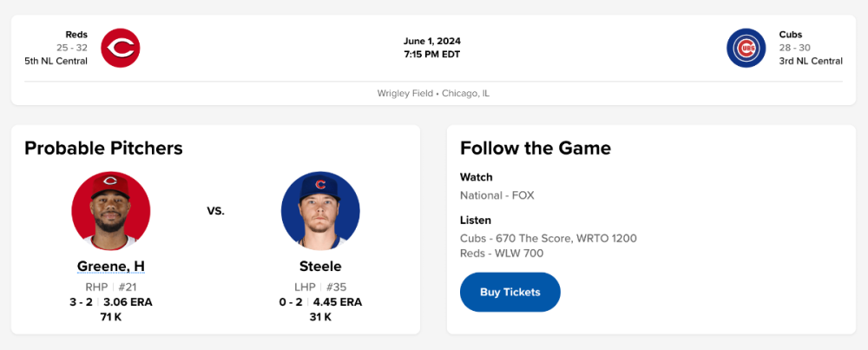
Task: Click the June 1, 2024 game date
Action: (432, 41)
